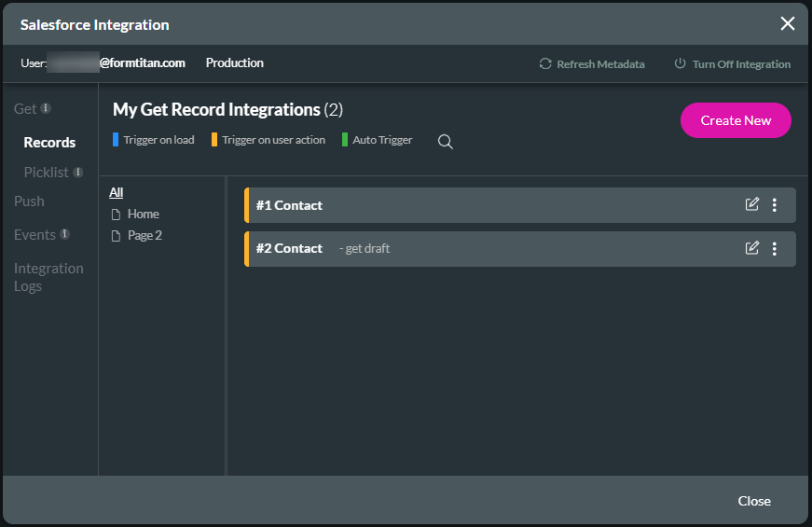Click the info icon next to Events
Image resolution: width=812 pixels, height=527 pixels.
[x=64, y=234]
